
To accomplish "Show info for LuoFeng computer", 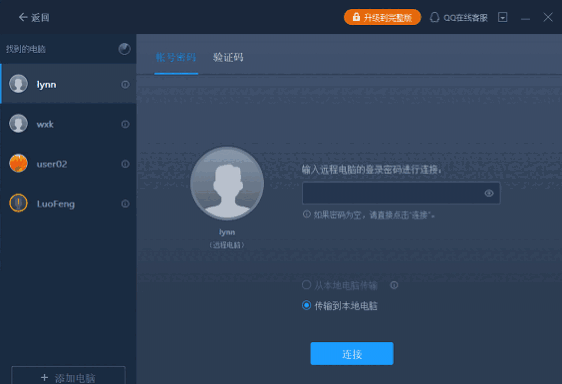I will [125, 204].
